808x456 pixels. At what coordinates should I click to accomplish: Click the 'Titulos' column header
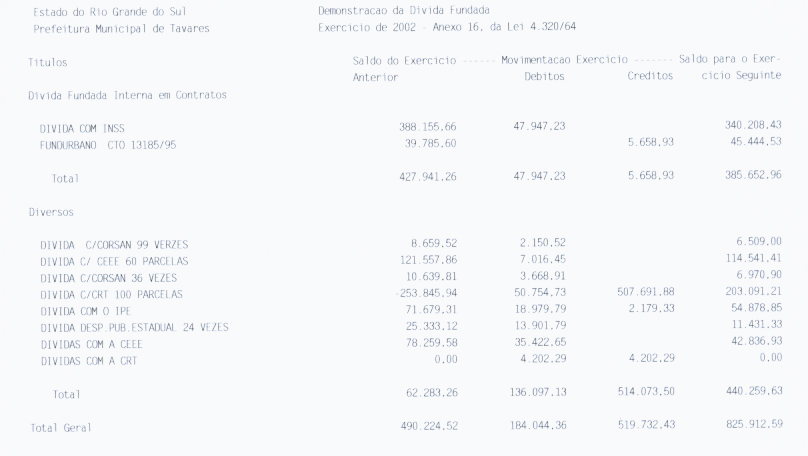click(48, 62)
